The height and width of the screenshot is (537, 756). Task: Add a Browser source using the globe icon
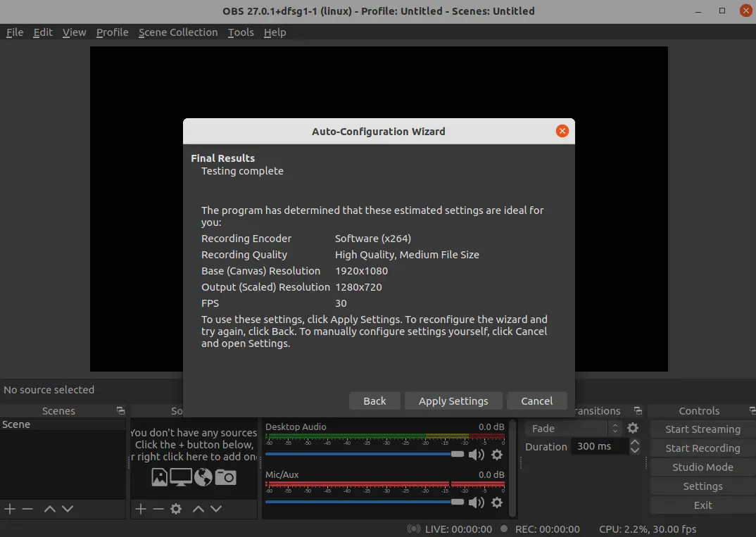203,477
